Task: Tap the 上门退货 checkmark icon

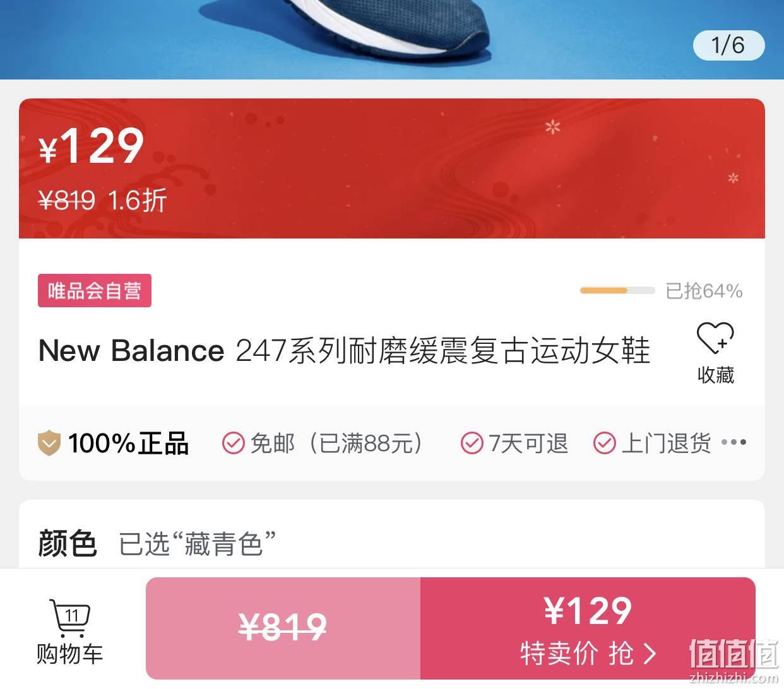Action: tap(604, 443)
